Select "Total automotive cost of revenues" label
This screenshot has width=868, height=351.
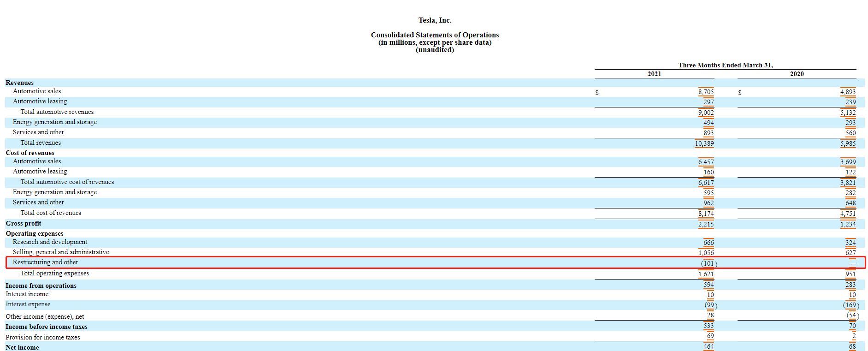67,182
